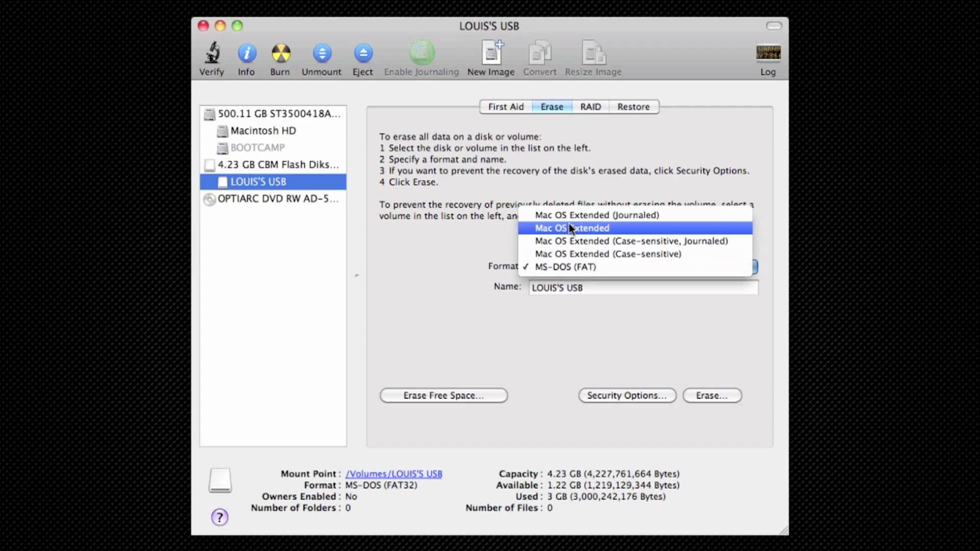Select Mac OS Extended (Journaled) format
This screenshot has width=980, height=551.
click(x=596, y=215)
